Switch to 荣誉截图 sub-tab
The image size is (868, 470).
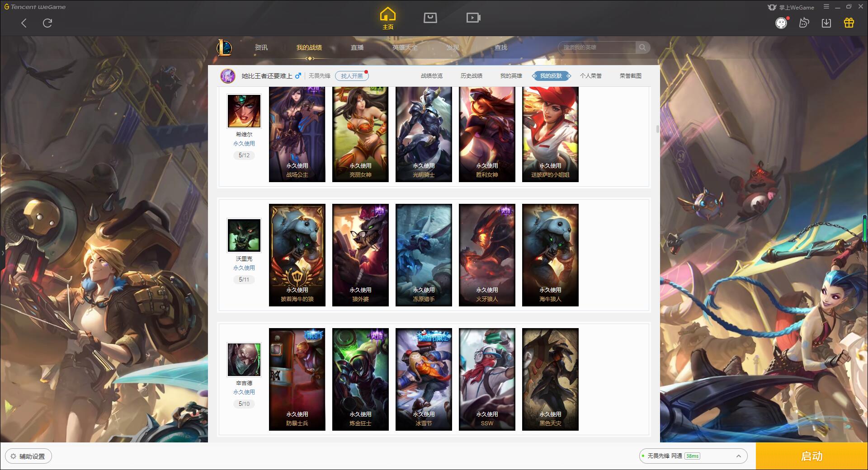[631, 76]
